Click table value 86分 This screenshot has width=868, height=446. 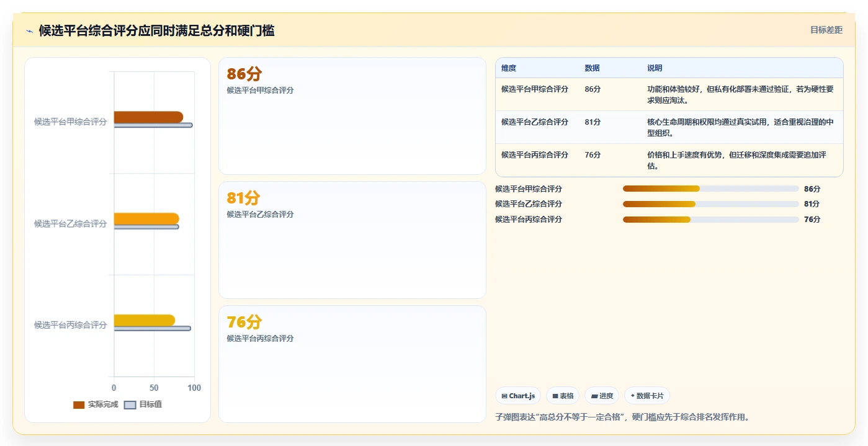coord(593,89)
